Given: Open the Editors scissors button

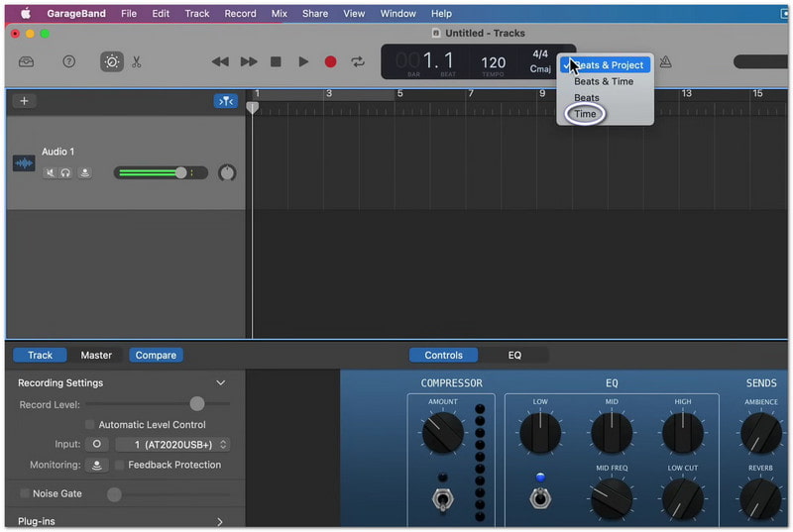Looking at the screenshot, I should 137,62.
